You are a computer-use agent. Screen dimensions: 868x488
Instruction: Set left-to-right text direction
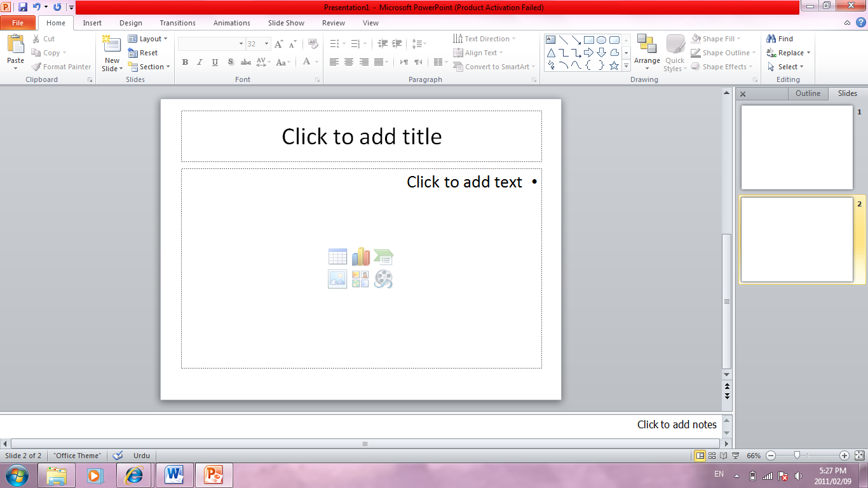pos(403,62)
